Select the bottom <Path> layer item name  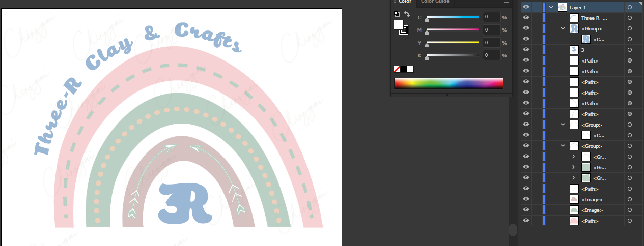590,221
